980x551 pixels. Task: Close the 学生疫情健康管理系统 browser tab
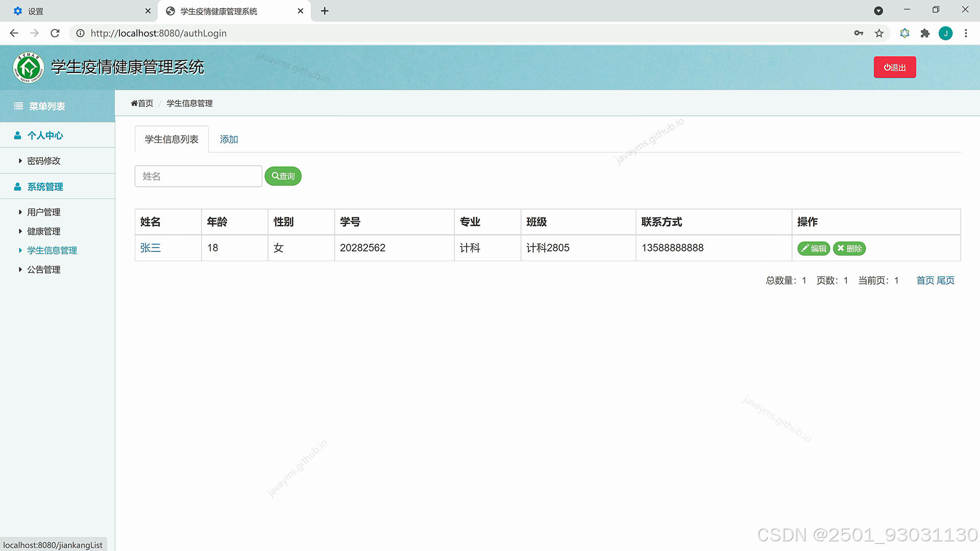coord(300,11)
